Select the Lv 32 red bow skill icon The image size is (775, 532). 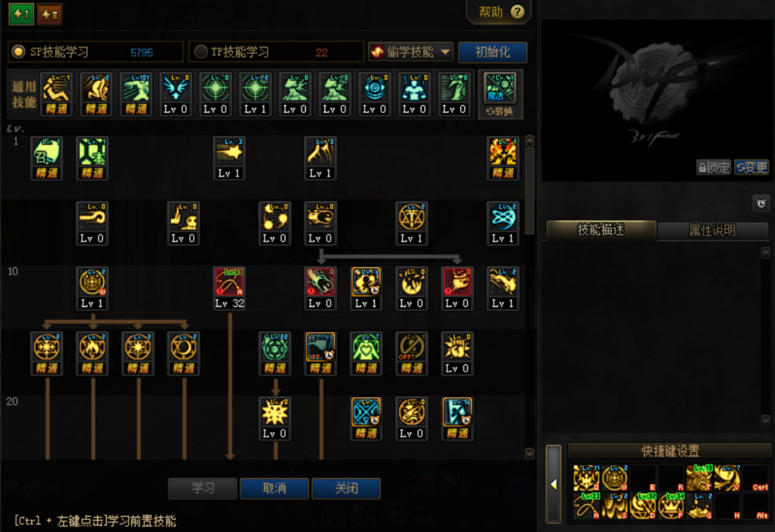229,283
